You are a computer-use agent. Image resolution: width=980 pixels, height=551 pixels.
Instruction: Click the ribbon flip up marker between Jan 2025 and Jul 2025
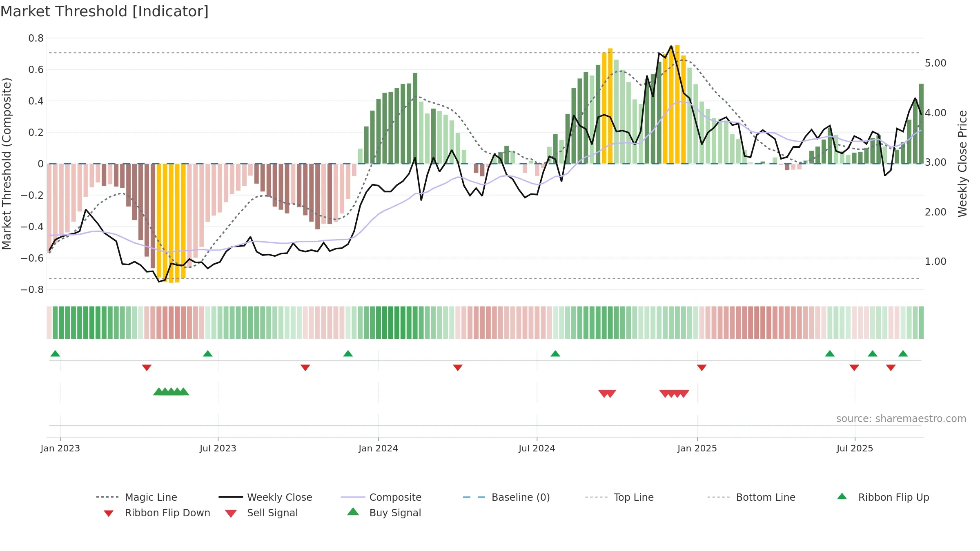[830, 353]
